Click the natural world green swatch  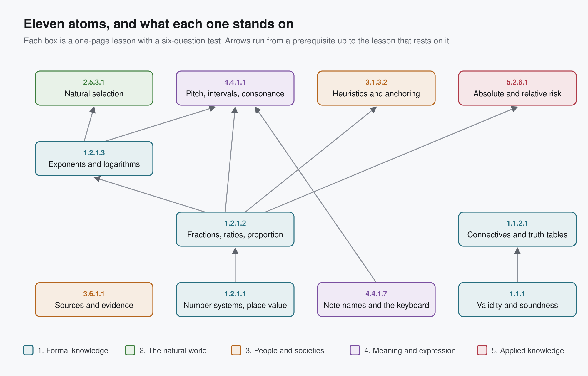tap(130, 350)
